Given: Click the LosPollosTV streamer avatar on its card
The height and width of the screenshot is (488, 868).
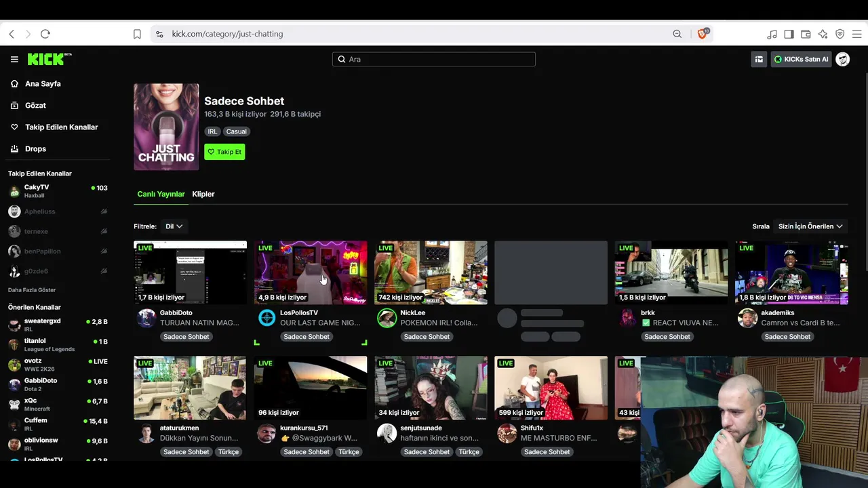Looking at the screenshot, I should (x=267, y=318).
